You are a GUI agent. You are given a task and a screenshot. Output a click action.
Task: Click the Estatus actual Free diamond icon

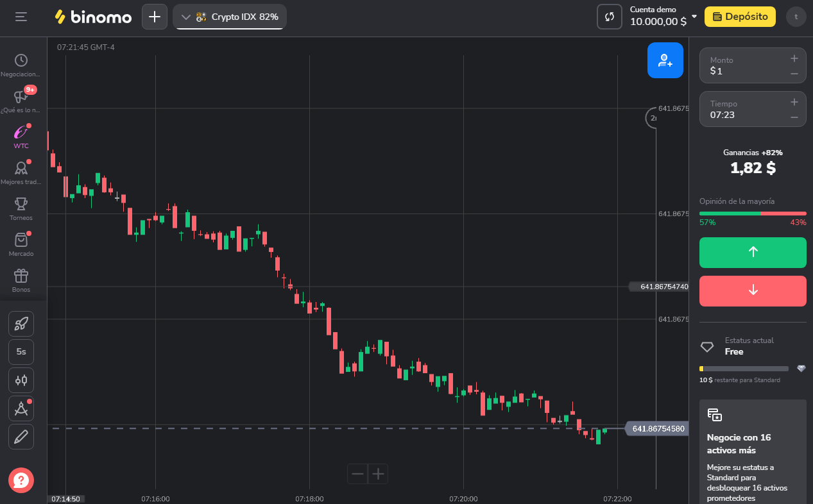707,347
